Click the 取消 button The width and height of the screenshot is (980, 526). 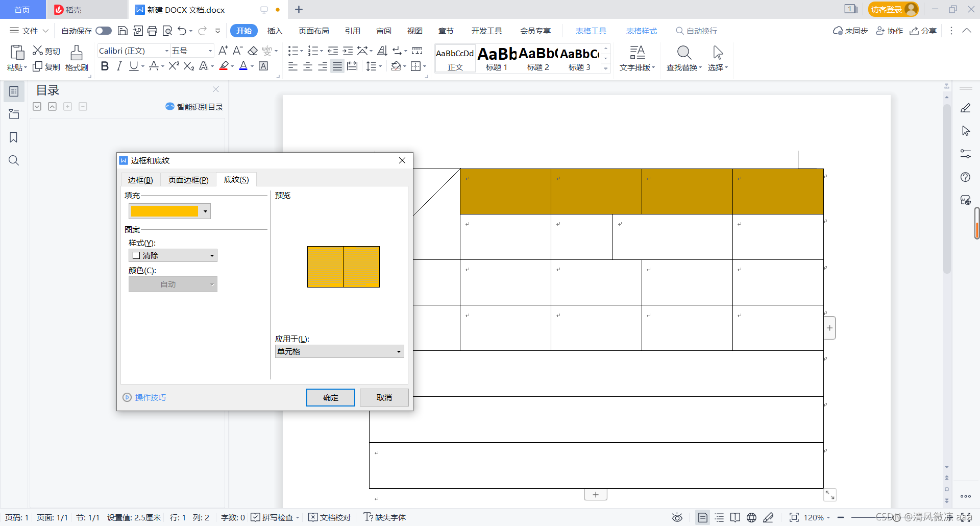click(384, 397)
